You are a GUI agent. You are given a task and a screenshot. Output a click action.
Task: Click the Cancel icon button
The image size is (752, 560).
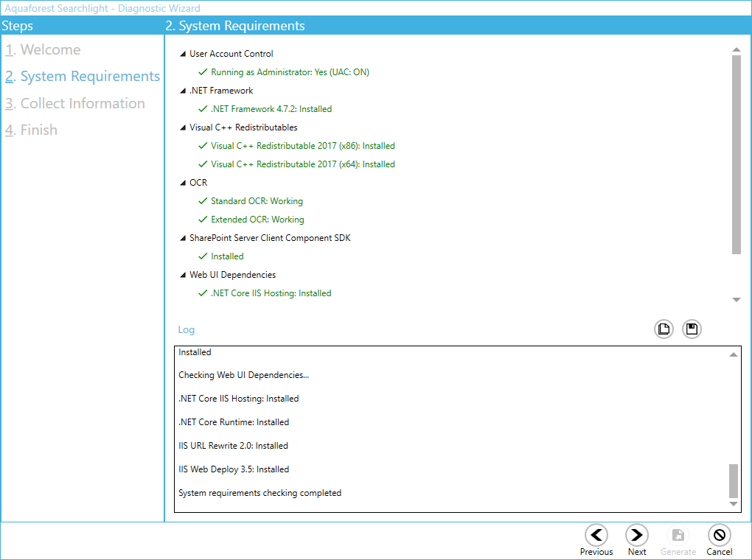click(x=719, y=535)
